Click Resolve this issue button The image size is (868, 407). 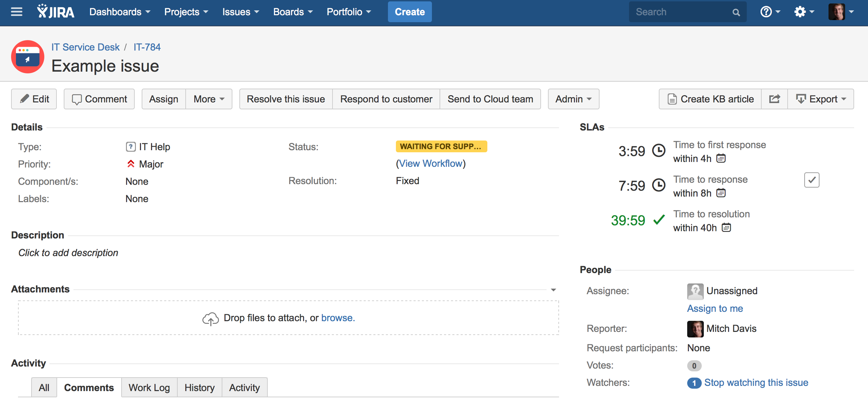(286, 99)
